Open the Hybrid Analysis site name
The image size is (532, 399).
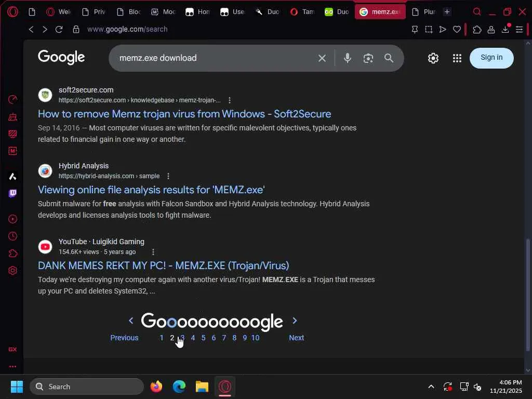(x=84, y=166)
